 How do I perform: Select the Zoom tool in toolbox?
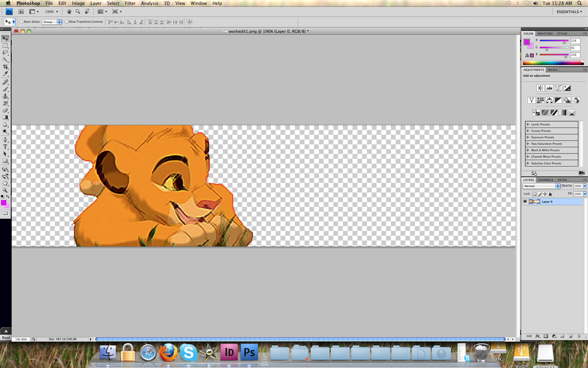pos(5,190)
